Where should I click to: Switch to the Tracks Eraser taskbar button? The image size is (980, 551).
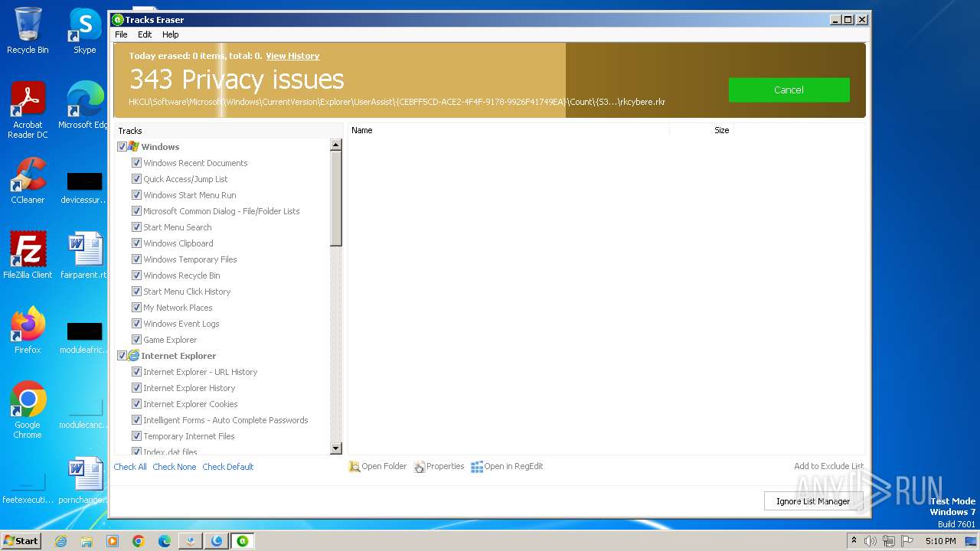tap(243, 541)
